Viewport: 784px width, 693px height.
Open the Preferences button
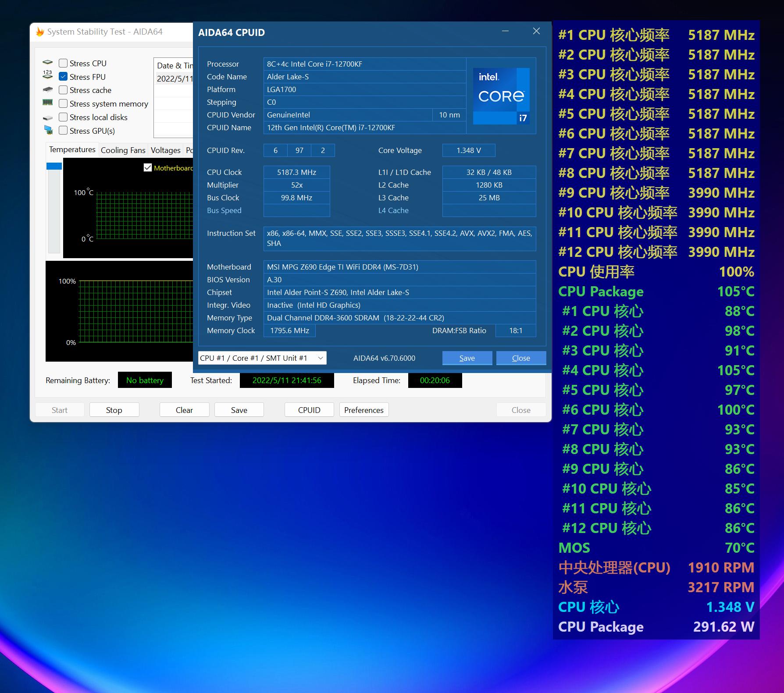pos(363,410)
